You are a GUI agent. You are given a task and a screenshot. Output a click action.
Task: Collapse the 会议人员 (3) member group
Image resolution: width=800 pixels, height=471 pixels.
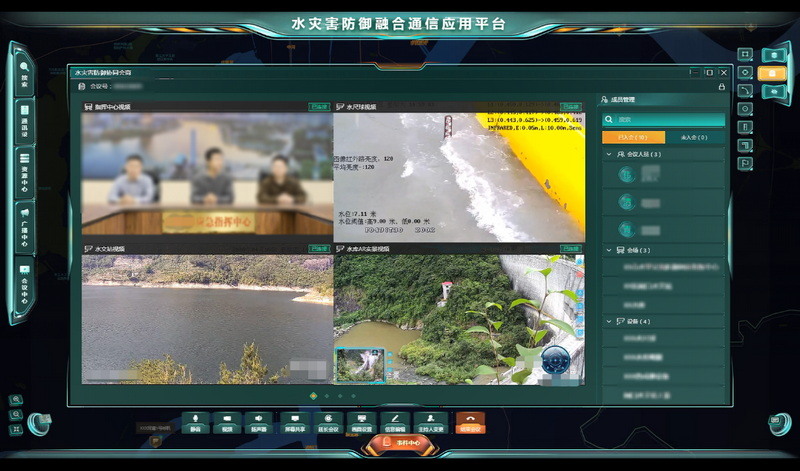pos(609,155)
